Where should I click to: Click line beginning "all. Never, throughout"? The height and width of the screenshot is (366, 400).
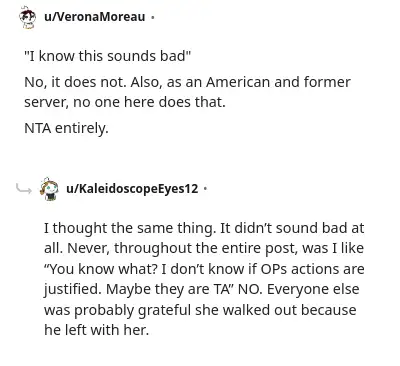(x=204, y=248)
